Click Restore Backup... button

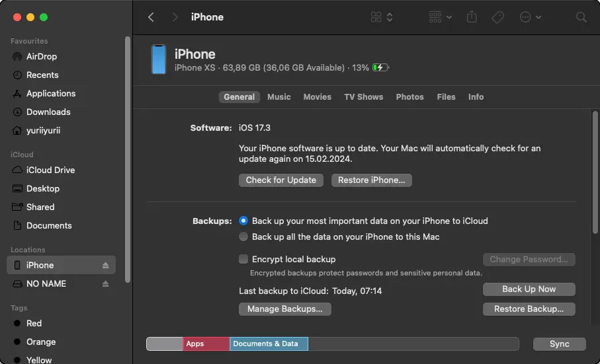point(529,309)
